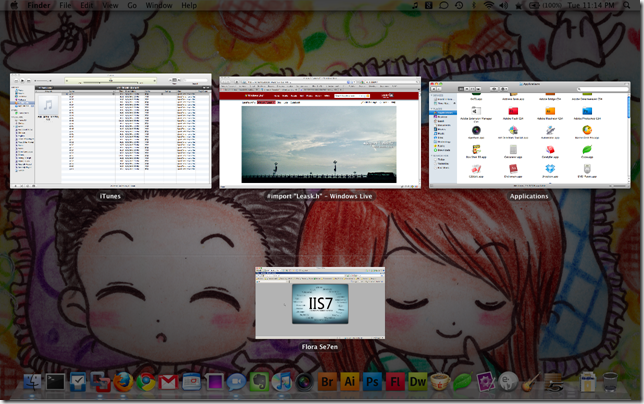This screenshot has width=644, height=404.
Task: Launch GarageBand guitar icon in Dock
Action: click(531, 382)
